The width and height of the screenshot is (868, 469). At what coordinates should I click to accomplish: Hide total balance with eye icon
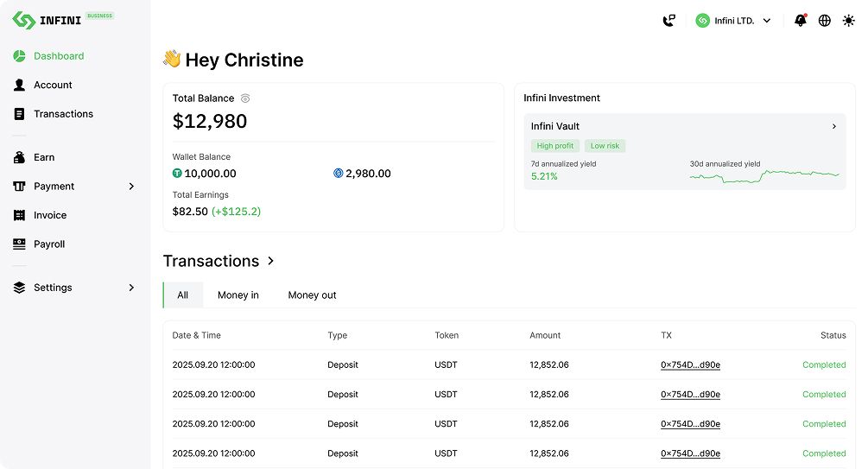(x=245, y=98)
